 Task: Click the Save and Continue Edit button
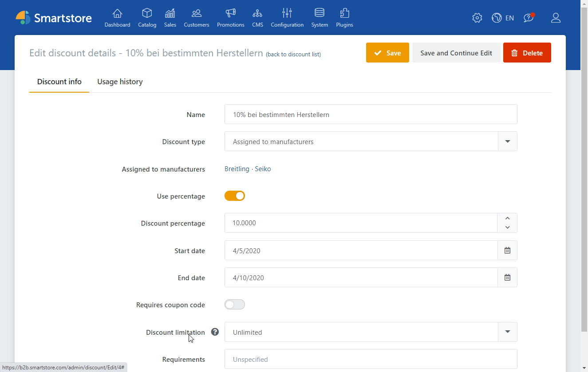456,53
